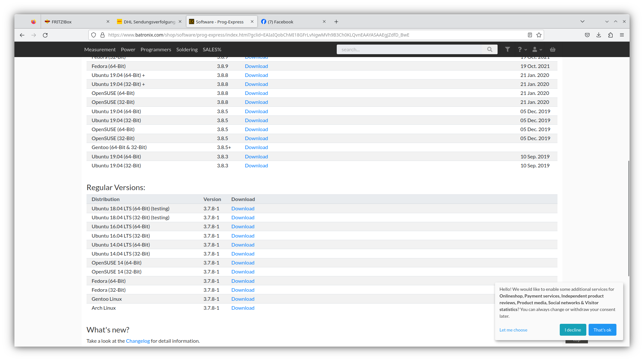
Task: Download Arch Linux version 3.7.8-1
Action: (x=243, y=308)
